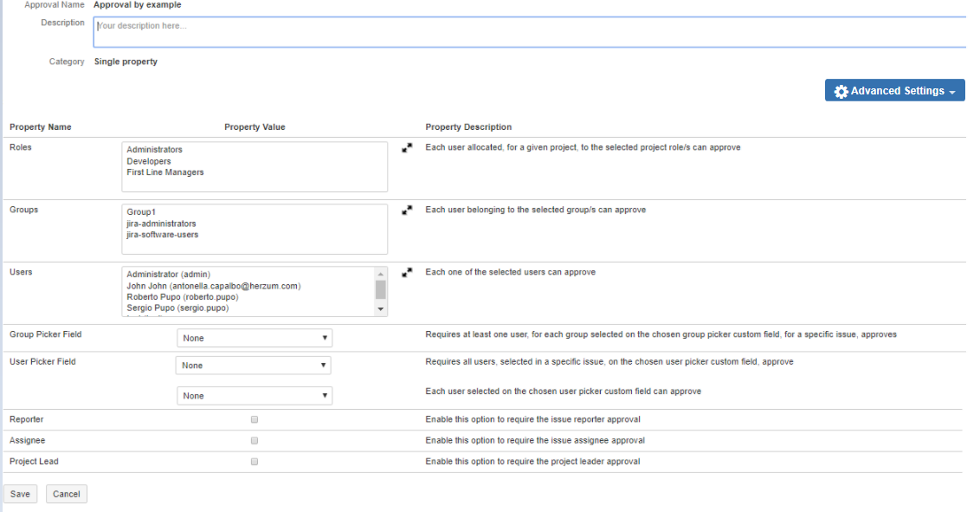
Task: Tick the Project Lead checkbox
Action: click(x=255, y=462)
